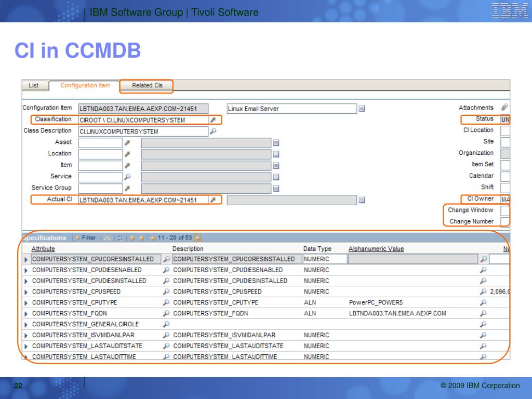The height and width of the screenshot is (399, 532).
Task: Expand the COMPUTERSYSTEM_GENERALCIROLE row
Action: click(x=26, y=325)
